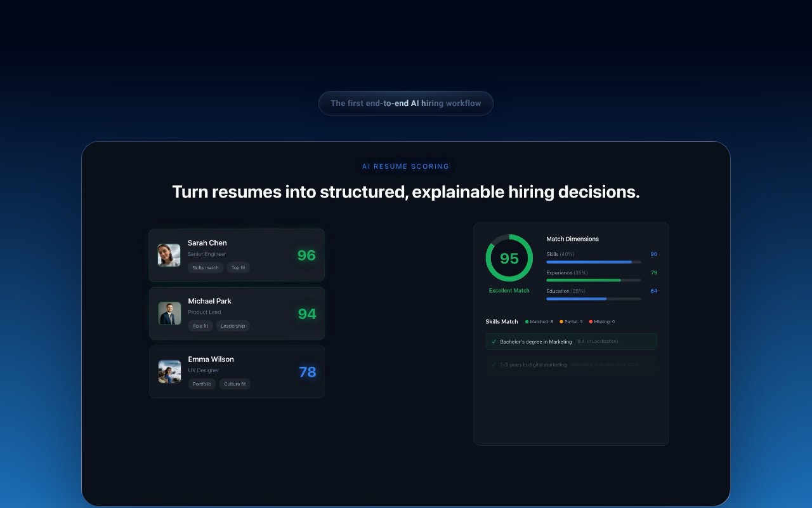
Task: Click the circular 95 match score ring
Action: pos(509,258)
